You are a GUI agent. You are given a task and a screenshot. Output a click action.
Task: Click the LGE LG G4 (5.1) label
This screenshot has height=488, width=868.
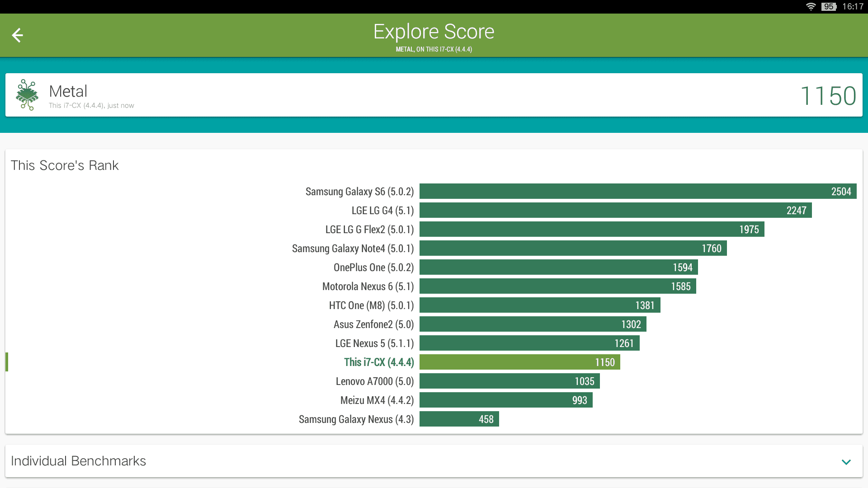point(382,211)
